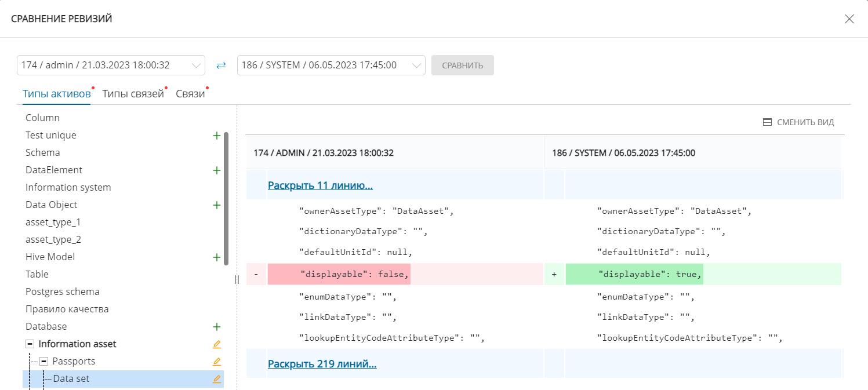Click the green plus icon next to DataElement
Viewport: 868px width, 390px height.
[x=217, y=170]
